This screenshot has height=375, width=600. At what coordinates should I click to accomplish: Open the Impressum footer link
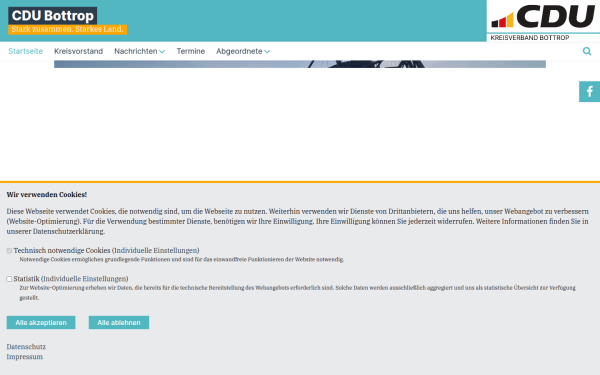pos(24,357)
